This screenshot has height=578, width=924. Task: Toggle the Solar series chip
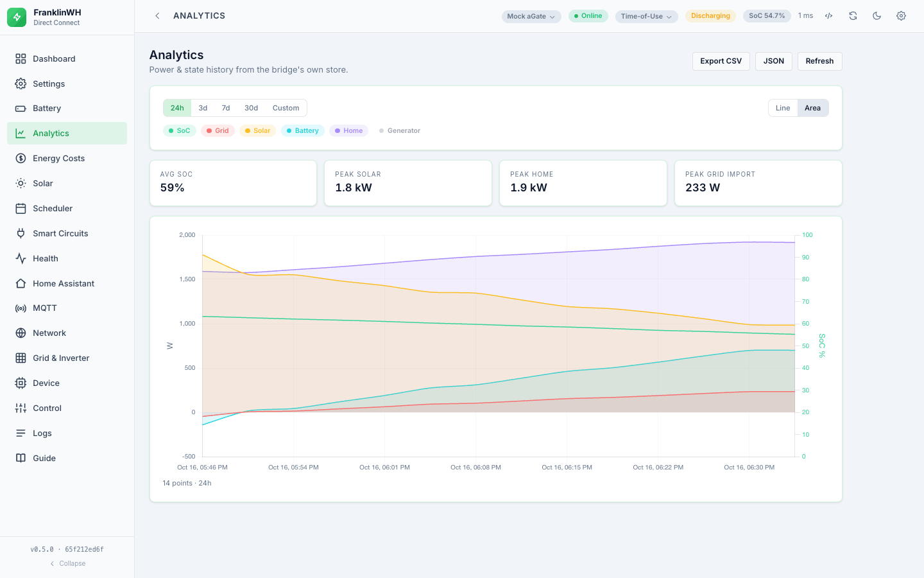coord(258,131)
